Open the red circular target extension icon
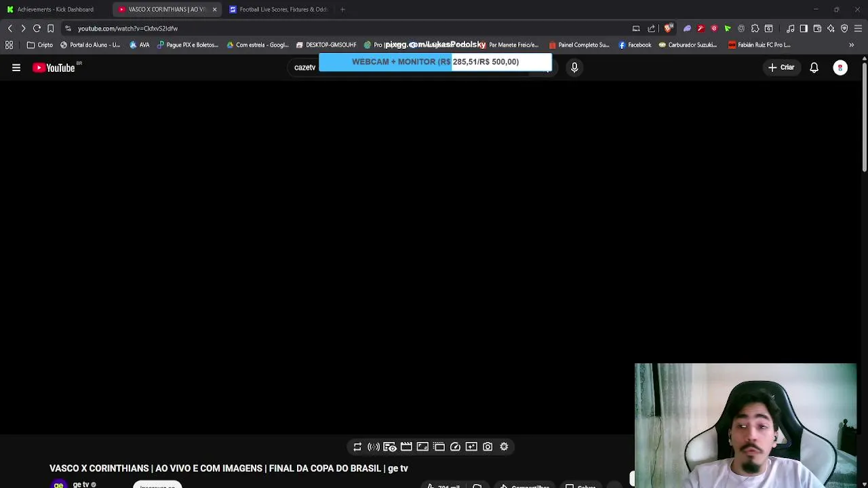Image resolution: width=868 pixels, height=488 pixels. pos(714,28)
